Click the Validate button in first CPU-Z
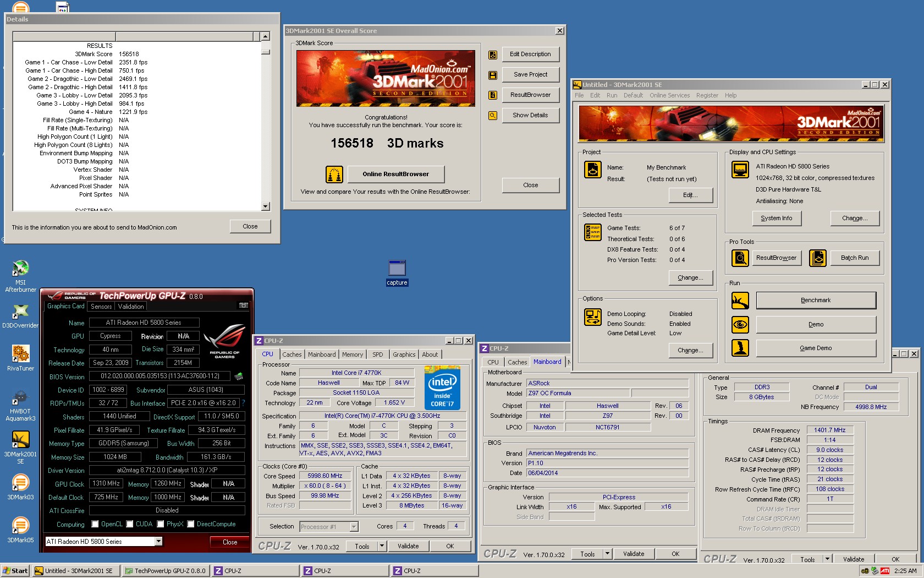The width and height of the screenshot is (924, 578). [408, 546]
